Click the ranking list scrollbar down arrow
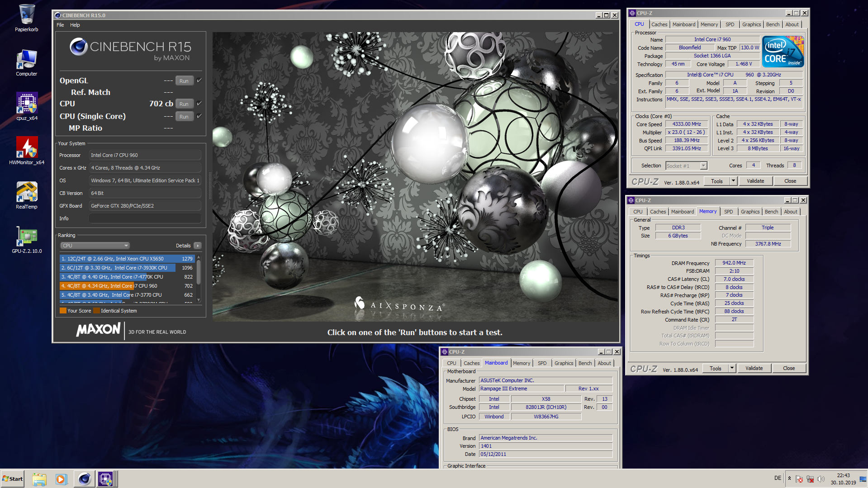This screenshot has height=488, width=868. [x=199, y=299]
